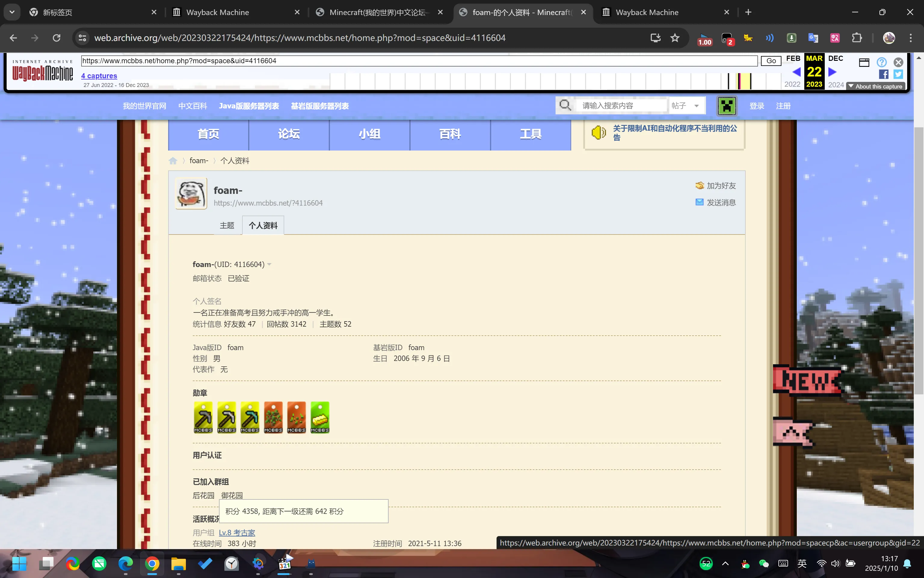Open the 论坛 navigation tab
The width and height of the screenshot is (924, 578).
(x=289, y=134)
